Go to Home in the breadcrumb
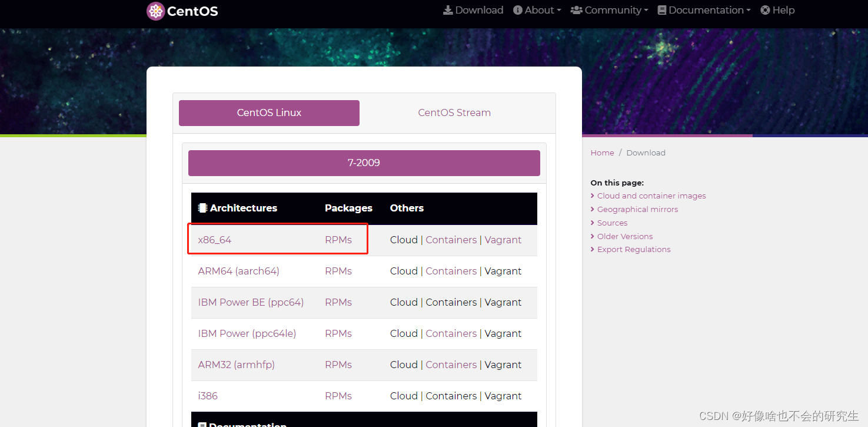Viewport: 868px width, 427px height. point(602,153)
